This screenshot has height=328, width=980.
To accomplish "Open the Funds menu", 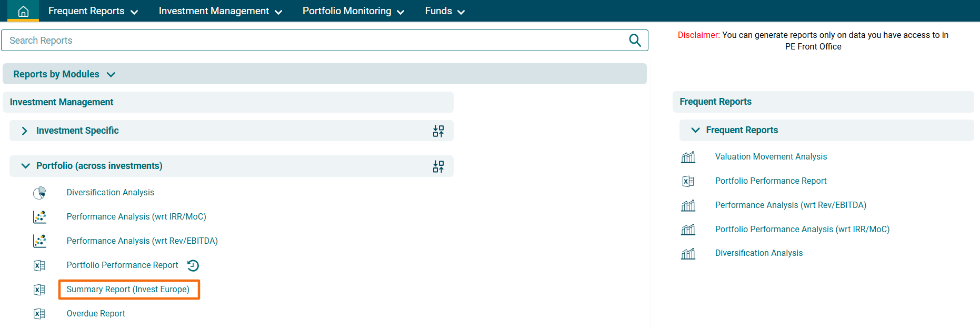I will [x=444, y=11].
